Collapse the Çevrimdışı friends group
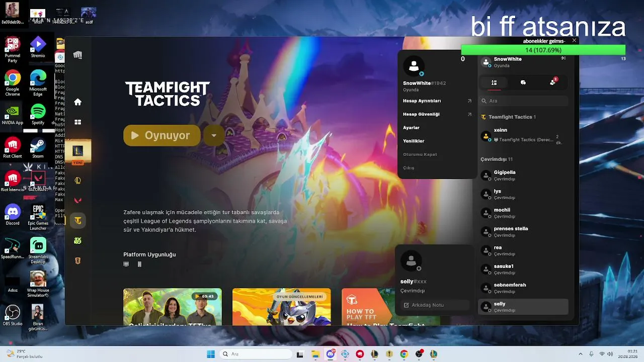Screen dimensions: 644x362 point(496,159)
